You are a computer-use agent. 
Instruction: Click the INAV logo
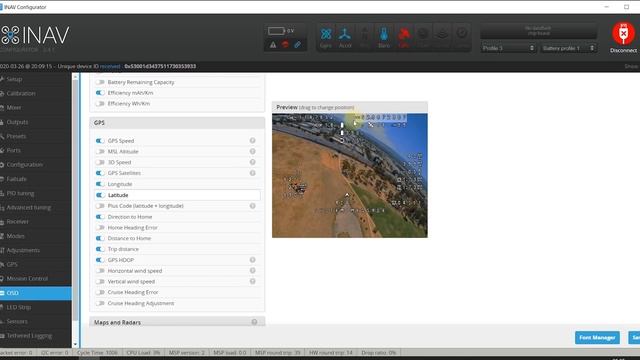click(x=35, y=36)
